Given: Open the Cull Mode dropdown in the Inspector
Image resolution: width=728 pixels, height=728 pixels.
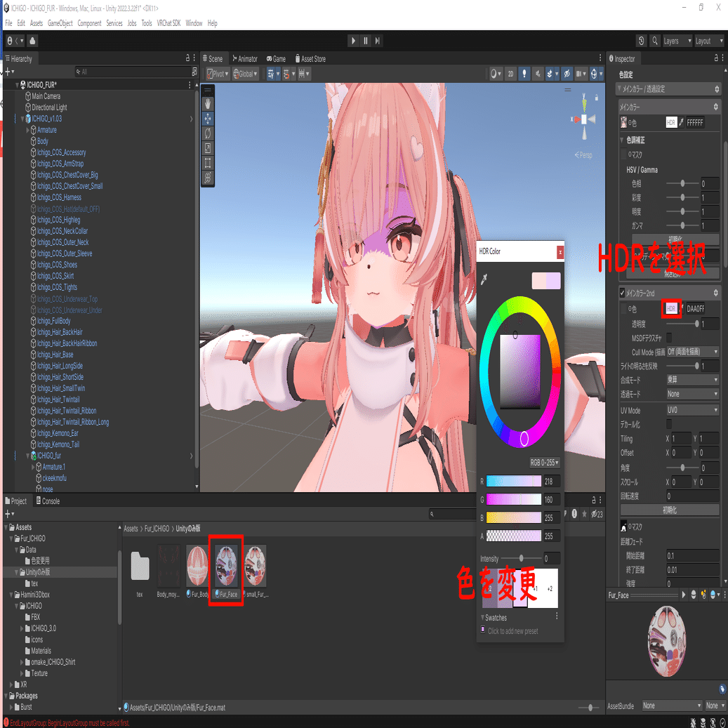Looking at the screenshot, I should coord(692,351).
